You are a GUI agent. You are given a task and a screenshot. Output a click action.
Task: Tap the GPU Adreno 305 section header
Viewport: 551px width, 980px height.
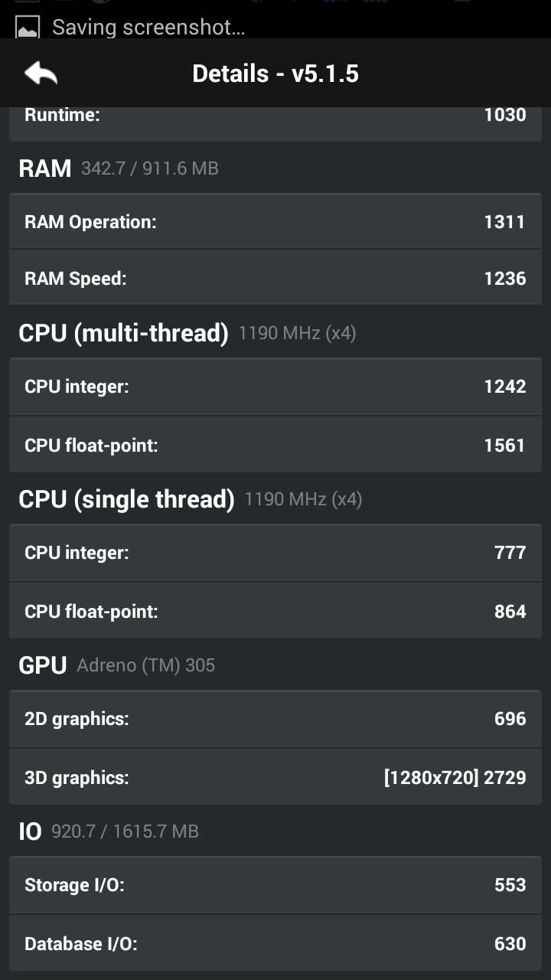[116, 665]
